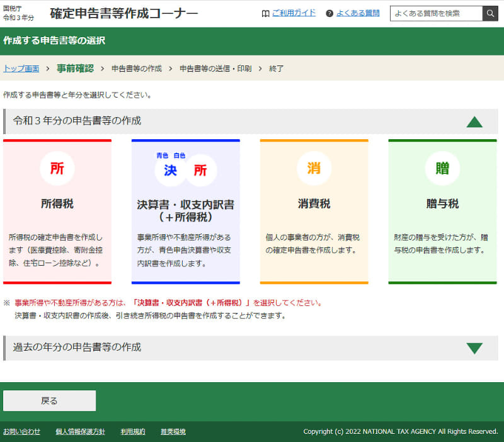Open the ご利用ガイド link

292,13
